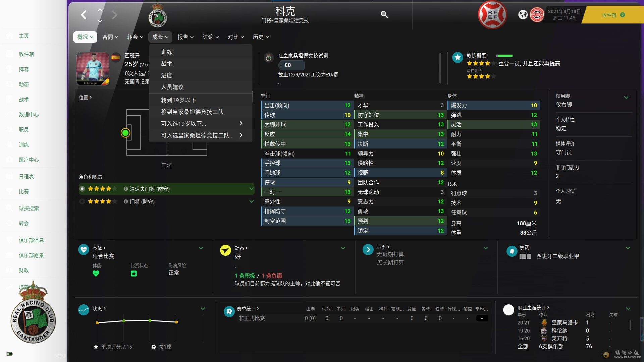Expand the 职业生涯统计 panel chevron
The image size is (644, 362).
628,309
